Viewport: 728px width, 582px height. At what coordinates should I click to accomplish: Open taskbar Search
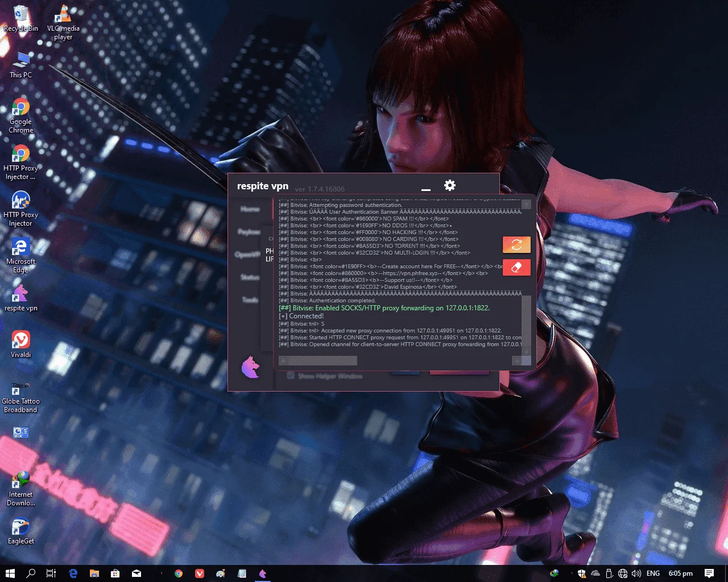tap(31, 573)
